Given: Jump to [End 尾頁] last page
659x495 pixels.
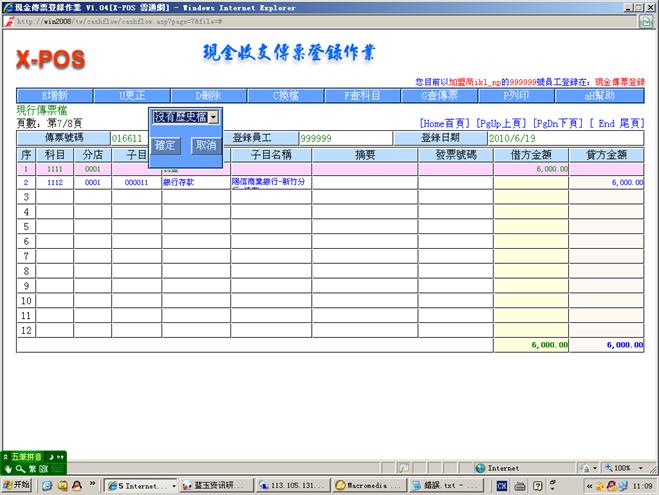Looking at the screenshot, I should [617, 123].
